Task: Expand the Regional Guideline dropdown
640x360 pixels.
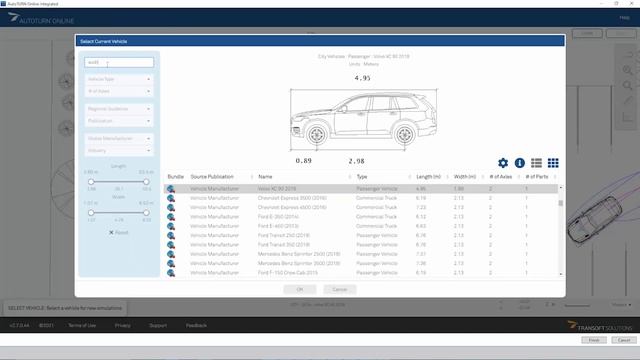Action: [119, 109]
